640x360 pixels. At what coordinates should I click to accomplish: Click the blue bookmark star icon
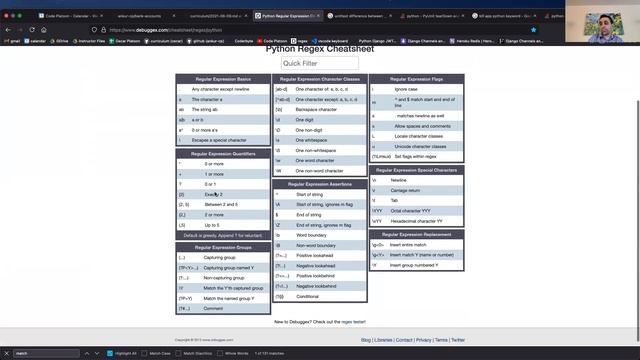[x=533, y=30]
